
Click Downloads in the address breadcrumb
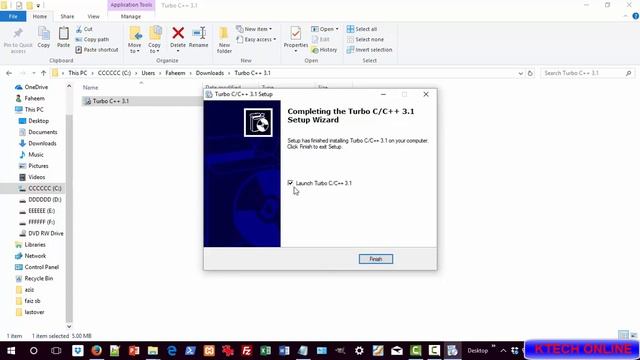click(x=210, y=73)
